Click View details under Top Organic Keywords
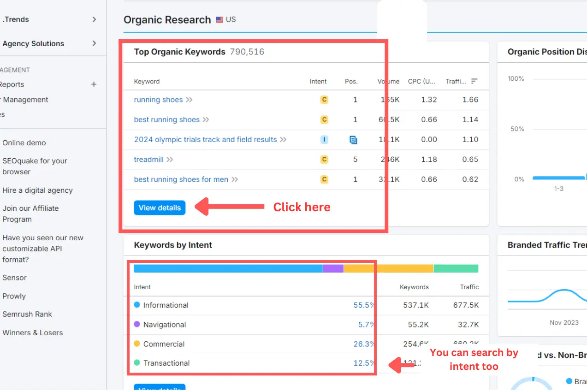Viewport: 587px width, 392px height. click(x=160, y=208)
